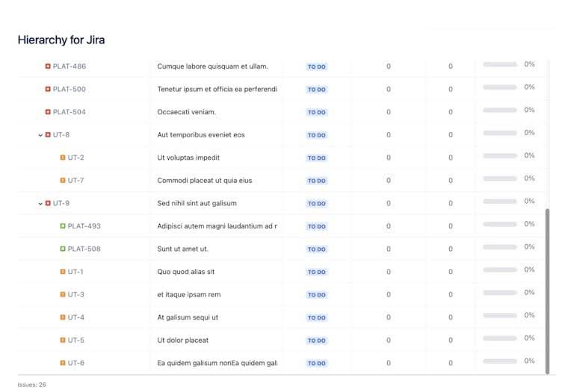Click the red issue icon next to PLAT-500
The height and width of the screenshot is (392, 562).
[48, 90]
